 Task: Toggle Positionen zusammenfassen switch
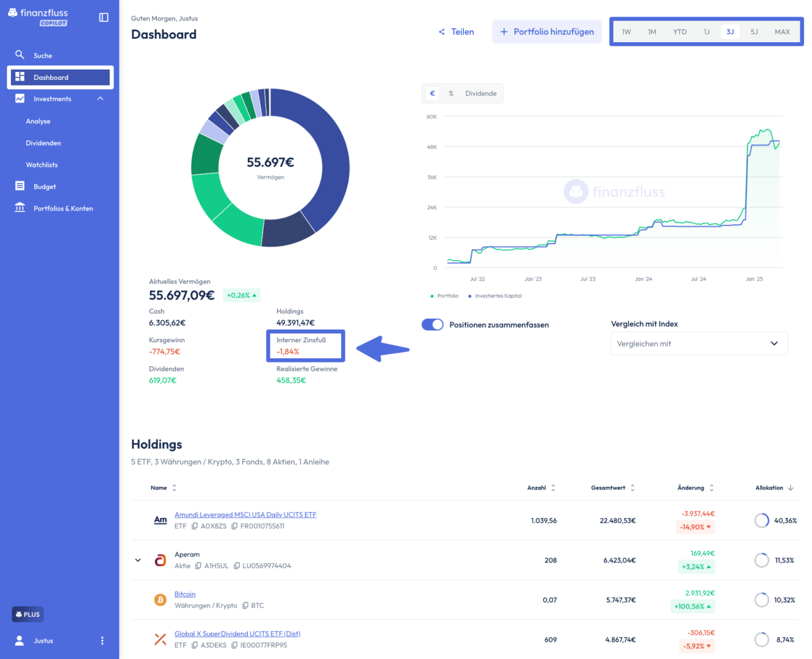pos(432,325)
